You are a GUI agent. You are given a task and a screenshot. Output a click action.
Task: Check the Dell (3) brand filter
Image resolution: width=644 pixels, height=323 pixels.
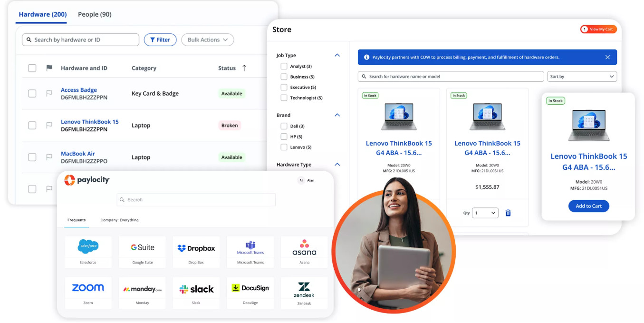tap(284, 126)
